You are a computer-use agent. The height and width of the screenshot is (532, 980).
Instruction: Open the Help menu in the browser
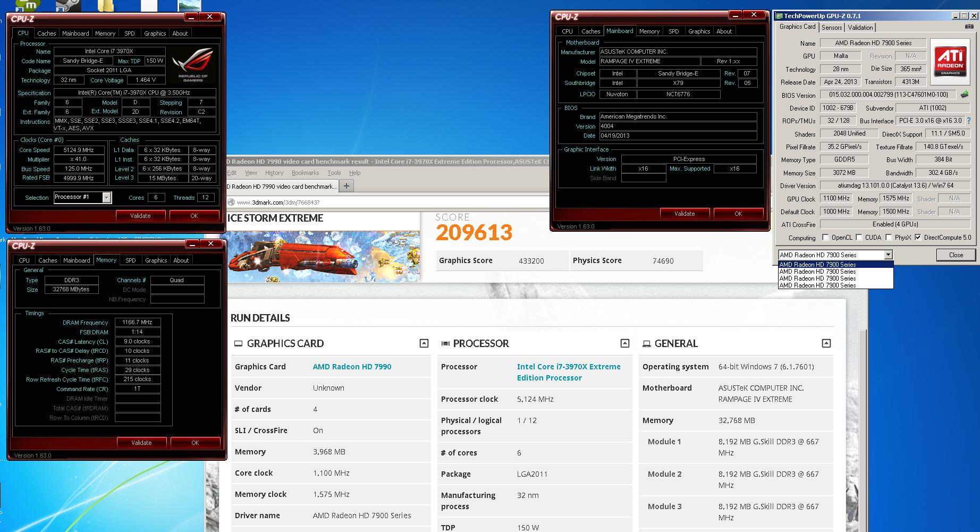coord(354,173)
